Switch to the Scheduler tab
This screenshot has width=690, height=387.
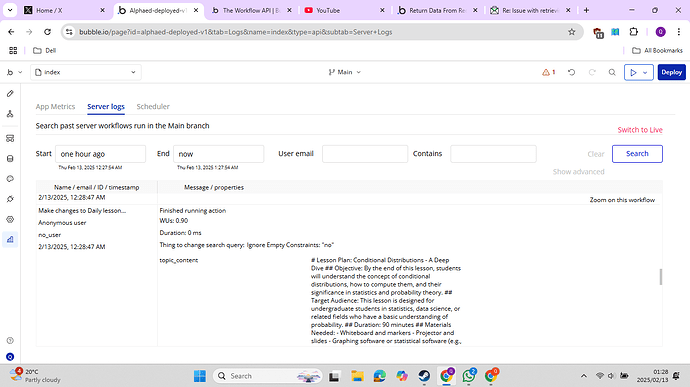(x=153, y=107)
